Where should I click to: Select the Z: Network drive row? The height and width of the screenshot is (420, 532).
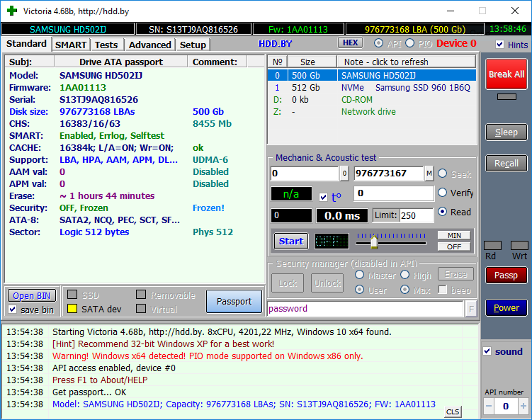372,112
